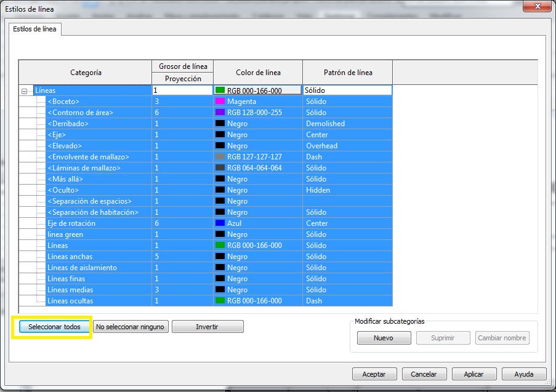
Task: Collapse the Líneas category tree node
Action: [24, 91]
